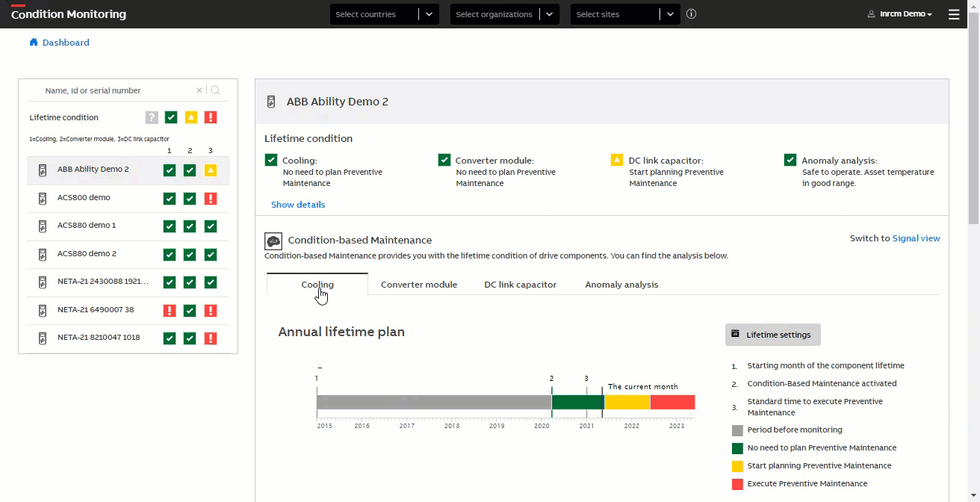980x502 pixels.
Task: Open the hamburger menu icon
Action: tap(954, 14)
